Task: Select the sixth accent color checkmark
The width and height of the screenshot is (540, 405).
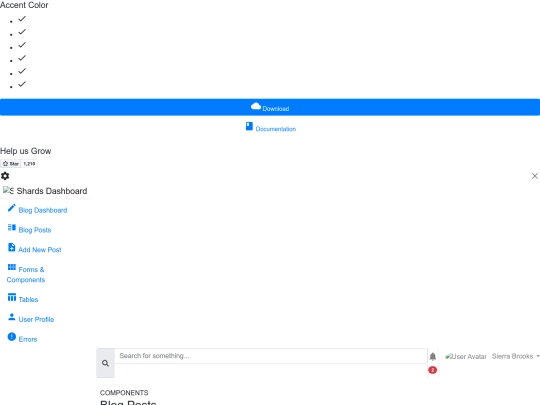Action: pyautogui.click(x=22, y=84)
